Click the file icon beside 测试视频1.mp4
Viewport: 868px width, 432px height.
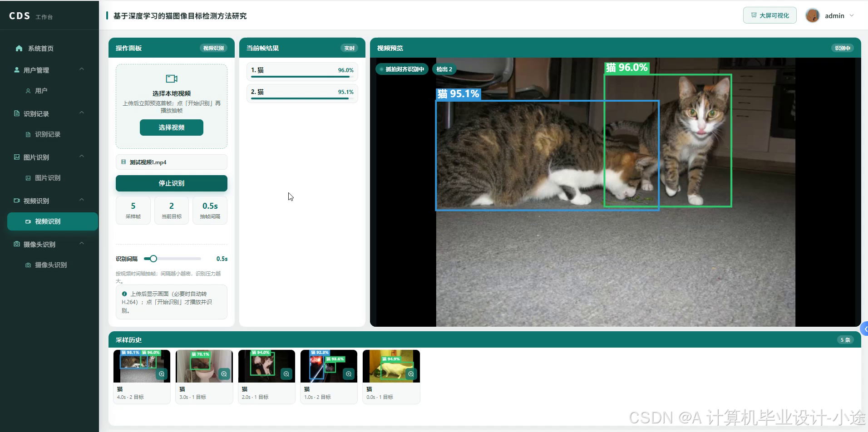[123, 162]
